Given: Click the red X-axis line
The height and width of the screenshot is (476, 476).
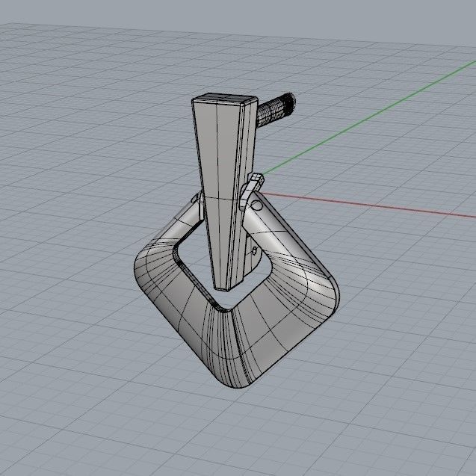Looking at the screenshot, I should [368, 205].
